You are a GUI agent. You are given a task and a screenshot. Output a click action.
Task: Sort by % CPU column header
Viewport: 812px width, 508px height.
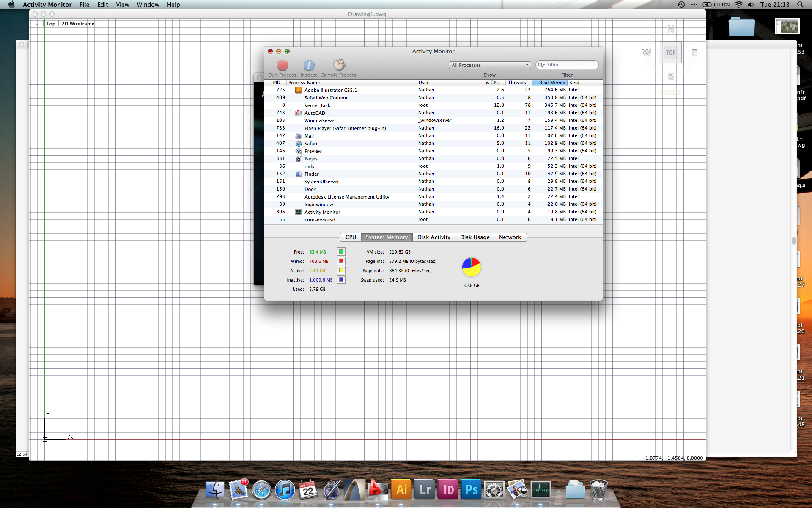(x=494, y=83)
